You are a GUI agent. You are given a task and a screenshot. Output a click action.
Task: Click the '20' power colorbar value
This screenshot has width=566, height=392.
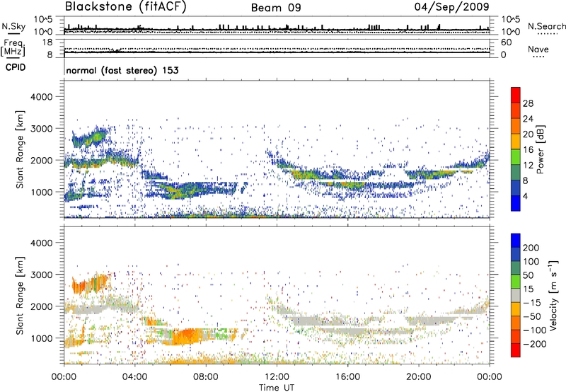point(528,134)
